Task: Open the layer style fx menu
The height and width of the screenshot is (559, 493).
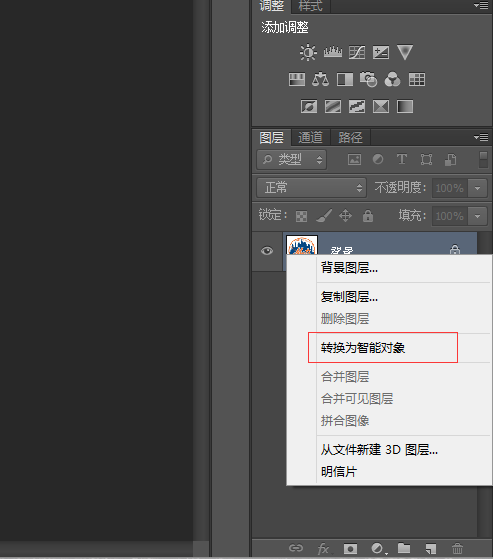Action: pyautogui.click(x=323, y=548)
